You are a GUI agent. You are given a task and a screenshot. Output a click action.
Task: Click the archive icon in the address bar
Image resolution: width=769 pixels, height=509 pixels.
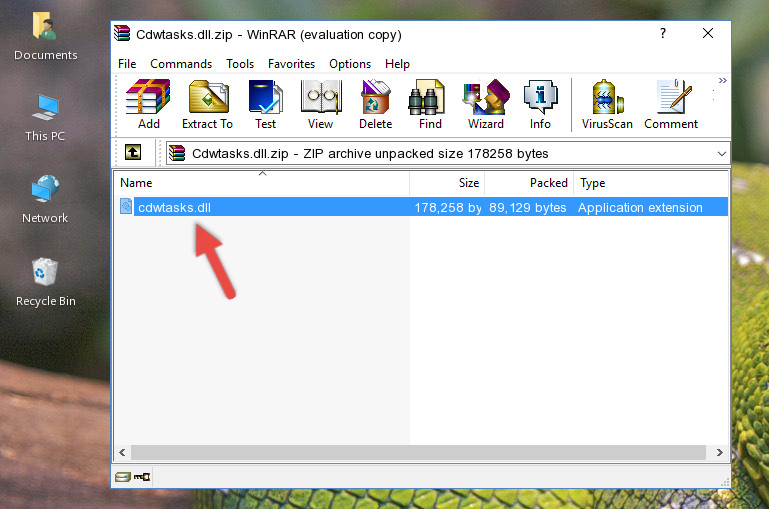(x=177, y=153)
